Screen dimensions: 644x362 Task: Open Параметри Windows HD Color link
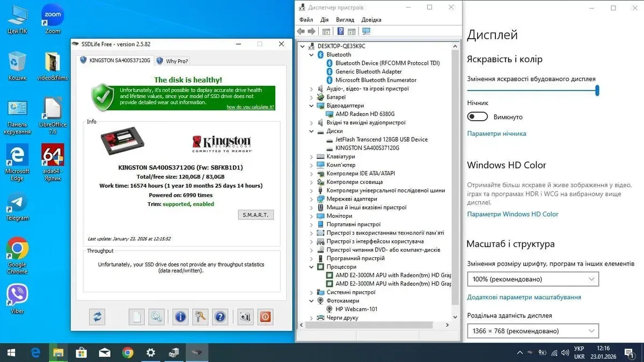coord(513,214)
